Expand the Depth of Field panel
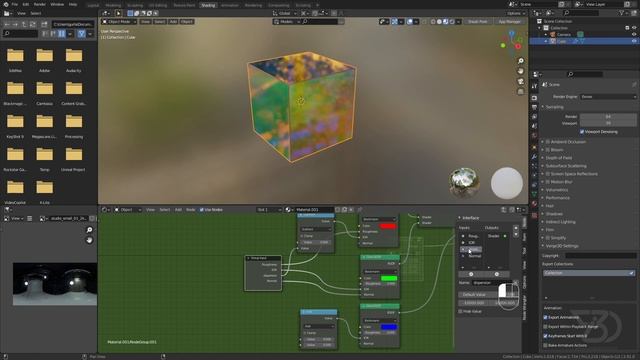The image size is (640, 360). (x=558, y=158)
